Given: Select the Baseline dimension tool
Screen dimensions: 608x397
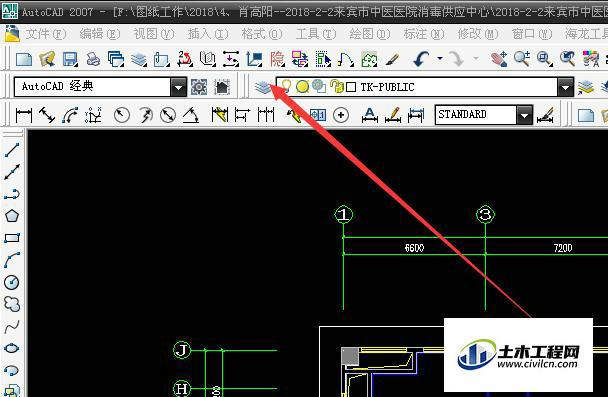Looking at the screenshot, I should 242,115.
